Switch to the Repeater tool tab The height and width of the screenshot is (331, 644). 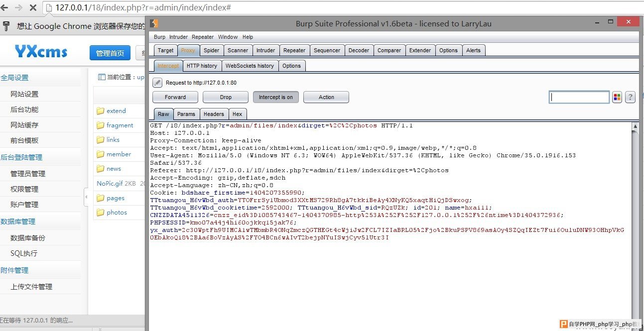click(x=294, y=50)
